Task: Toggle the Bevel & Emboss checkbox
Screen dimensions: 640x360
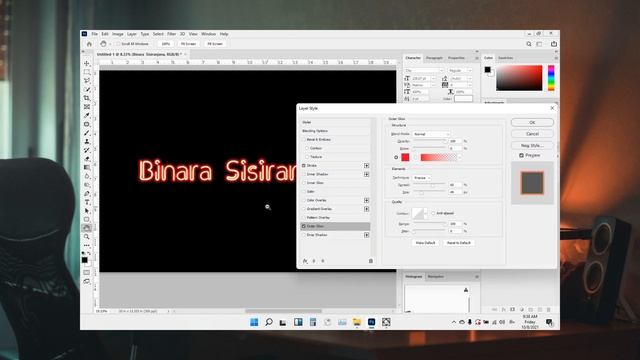Action: 304,140
